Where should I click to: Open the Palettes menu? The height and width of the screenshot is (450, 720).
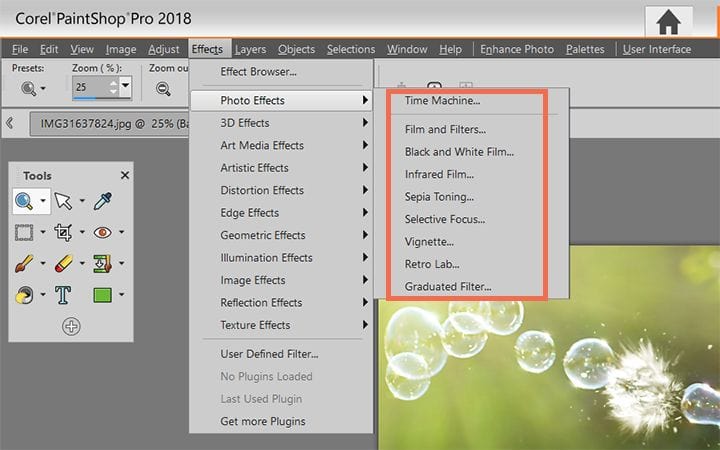(x=585, y=49)
